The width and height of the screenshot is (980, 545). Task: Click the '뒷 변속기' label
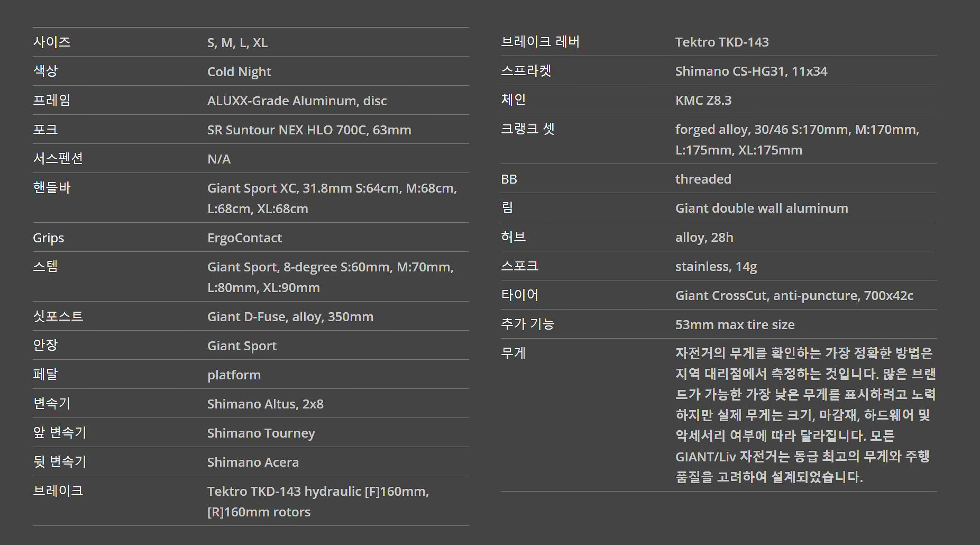coord(60,462)
